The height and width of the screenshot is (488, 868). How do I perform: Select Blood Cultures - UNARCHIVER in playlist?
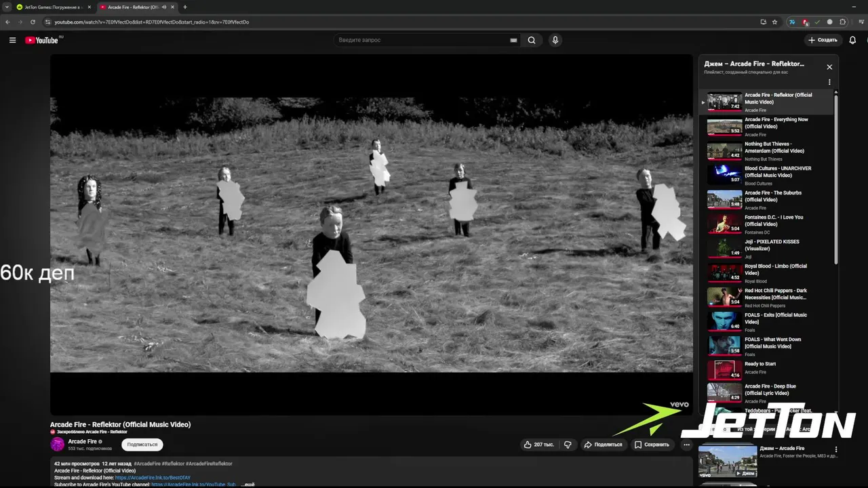766,176
